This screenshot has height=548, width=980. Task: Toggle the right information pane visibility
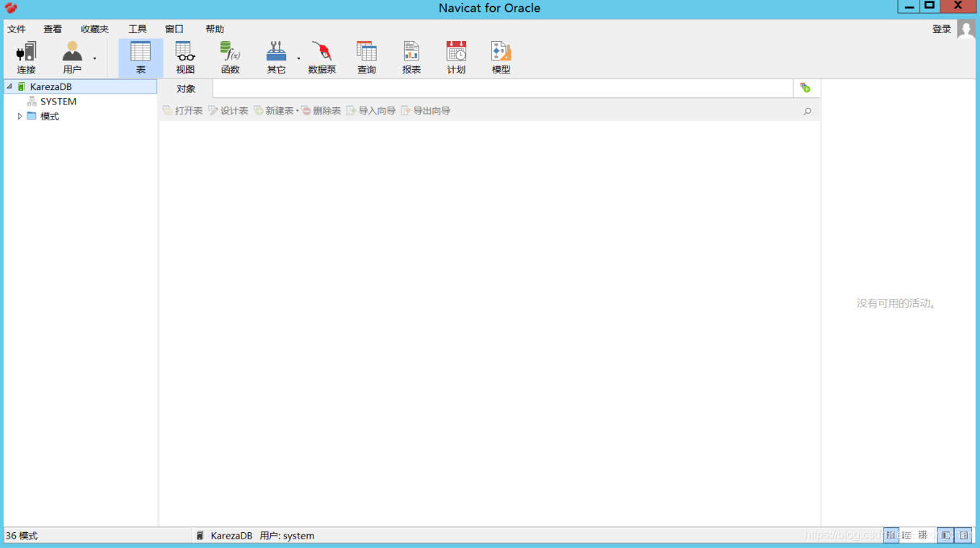[963, 535]
